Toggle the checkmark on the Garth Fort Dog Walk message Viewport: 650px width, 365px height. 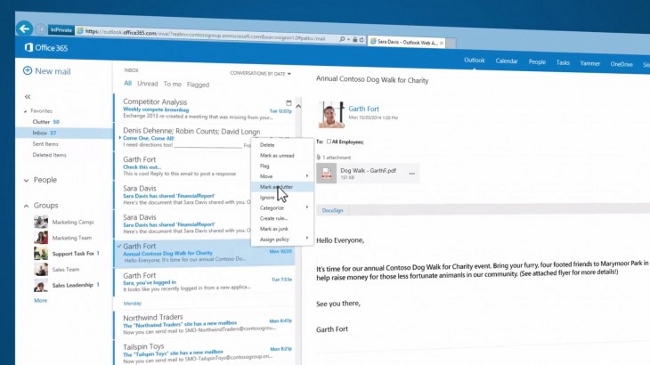[119, 246]
